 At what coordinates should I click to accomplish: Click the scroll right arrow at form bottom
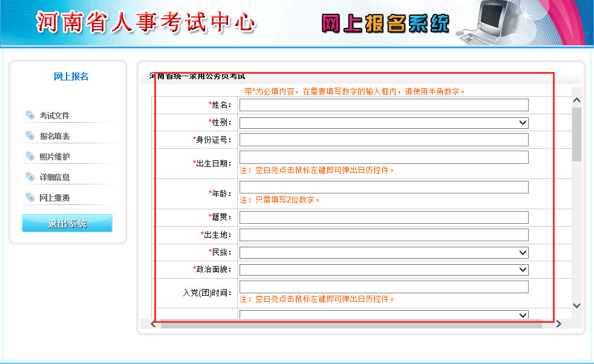558,324
